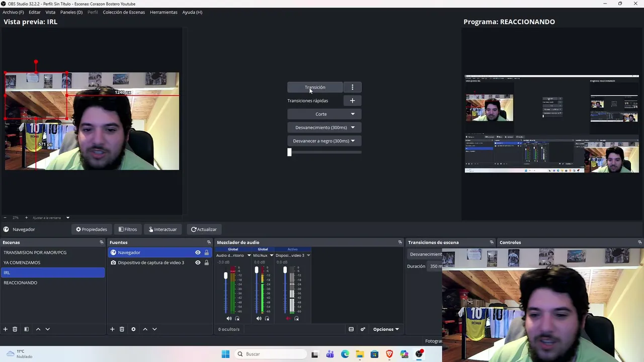Open the Paneles menu
Image resolution: width=644 pixels, height=362 pixels.
(71, 12)
